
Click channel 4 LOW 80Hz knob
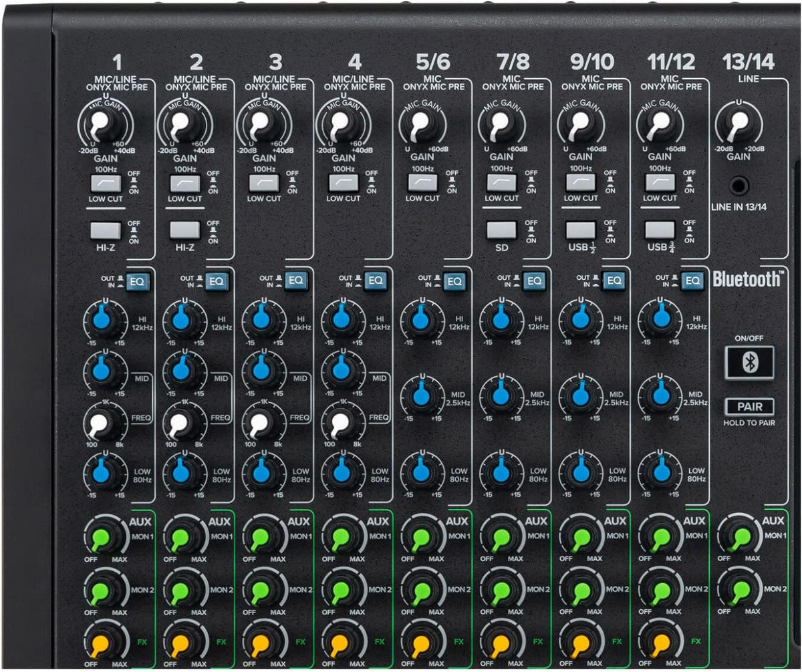[341, 472]
